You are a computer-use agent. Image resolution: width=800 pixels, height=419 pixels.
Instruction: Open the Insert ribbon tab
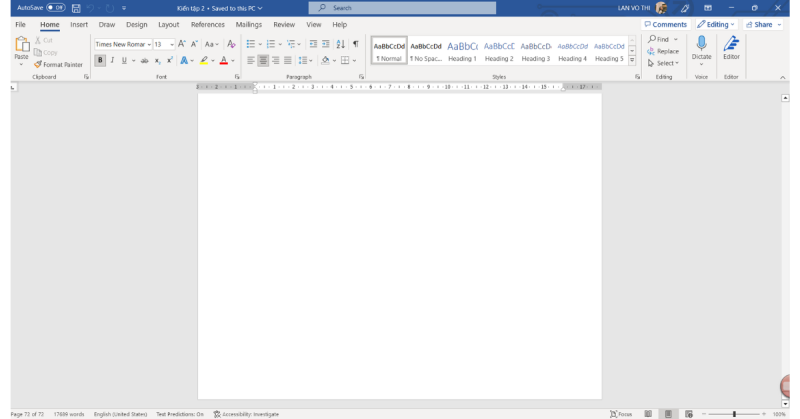coord(79,24)
